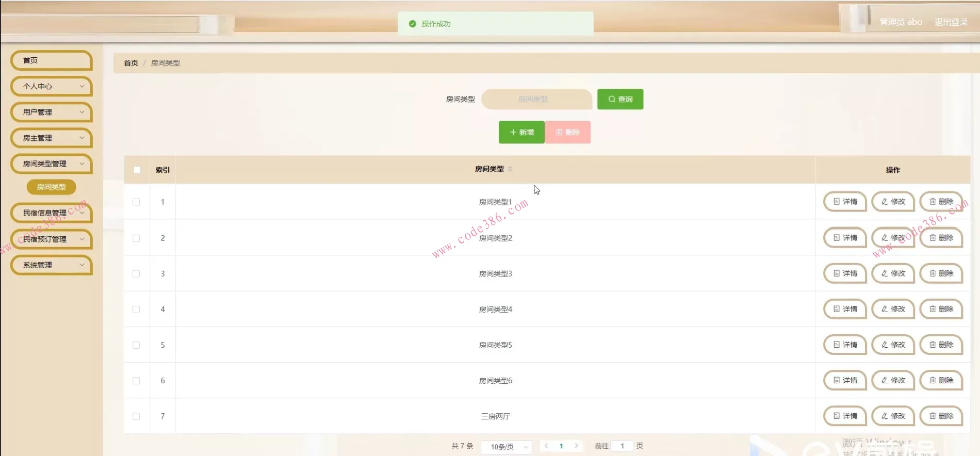Select the checkbox for row 5

pos(136,345)
